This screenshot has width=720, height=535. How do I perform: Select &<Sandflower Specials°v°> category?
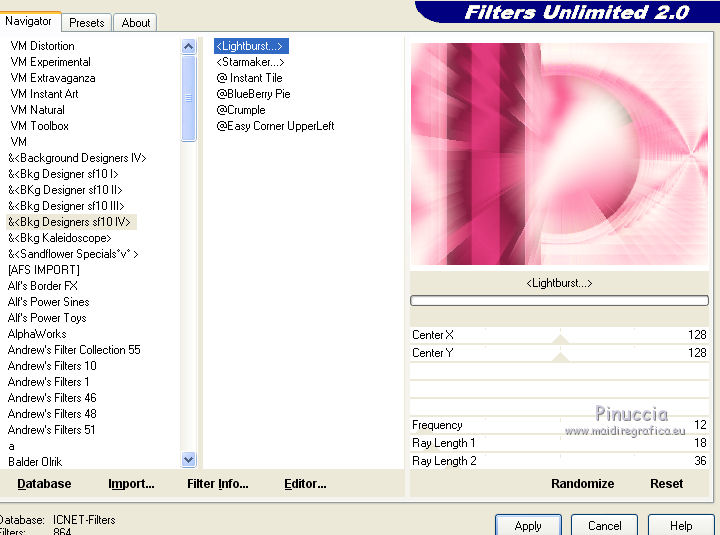point(73,254)
